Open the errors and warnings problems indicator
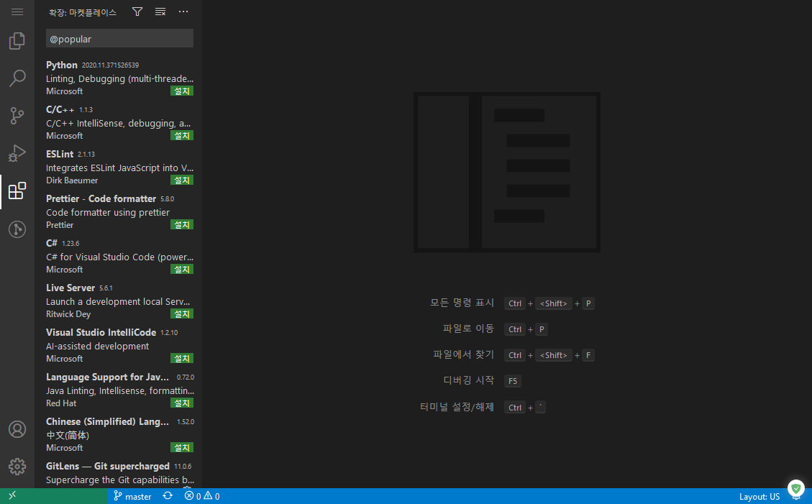The height and width of the screenshot is (504, 812). 202,496
